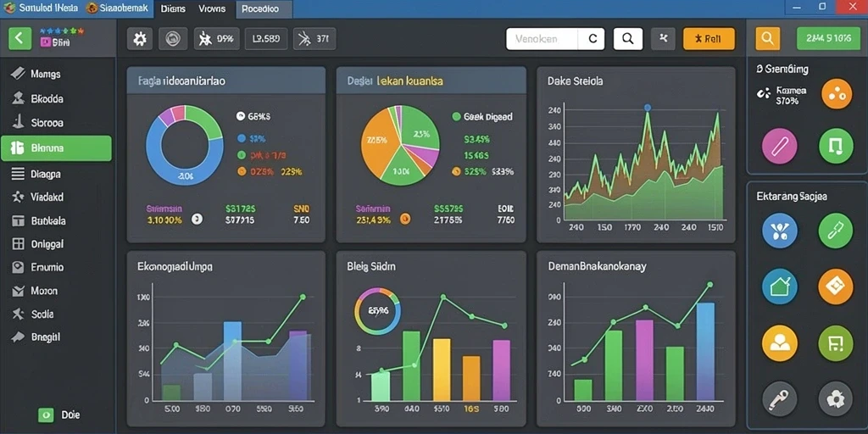Click the blue people circle icon
The height and width of the screenshot is (434, 868).
pyautogui.click(x=780, y=231)
